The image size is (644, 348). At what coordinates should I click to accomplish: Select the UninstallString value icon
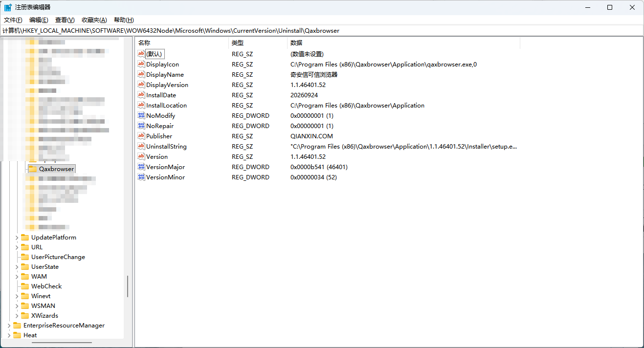pos(141,146)
